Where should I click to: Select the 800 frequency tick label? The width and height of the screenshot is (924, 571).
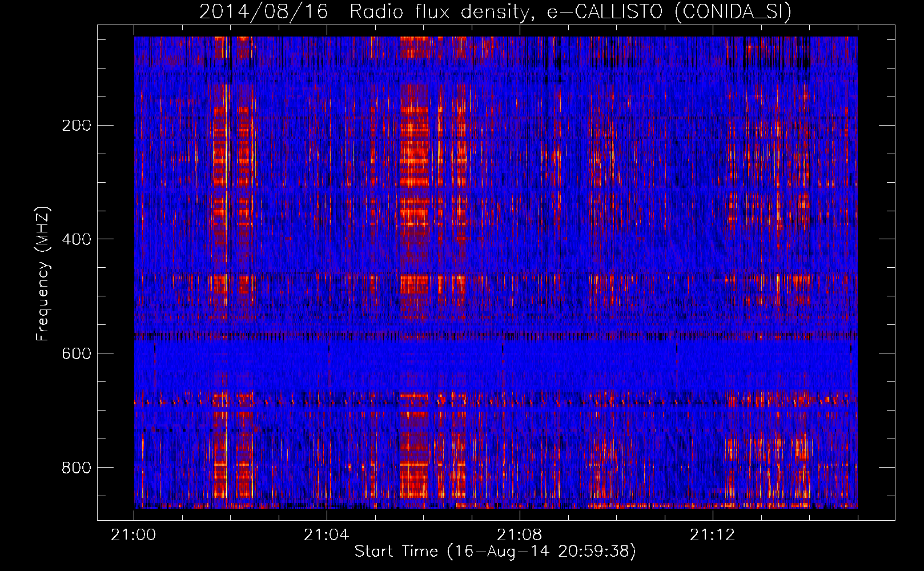(x=77, y=468)
